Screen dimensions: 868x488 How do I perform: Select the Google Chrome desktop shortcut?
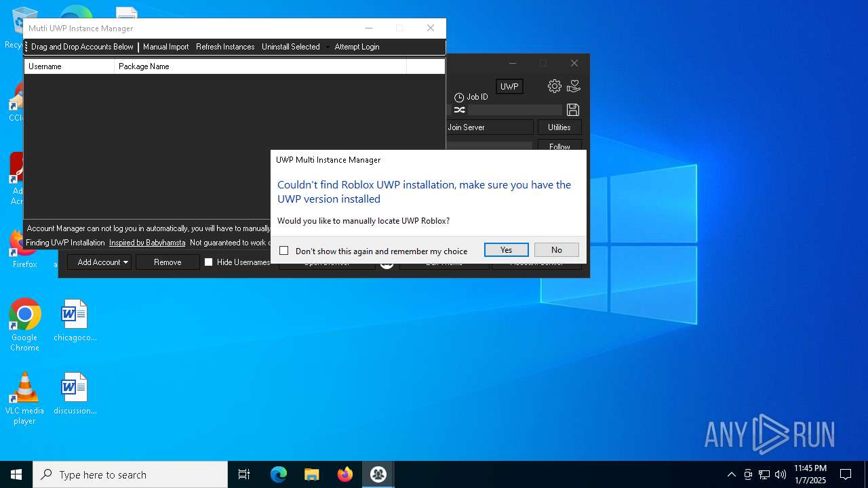point(24,325)
